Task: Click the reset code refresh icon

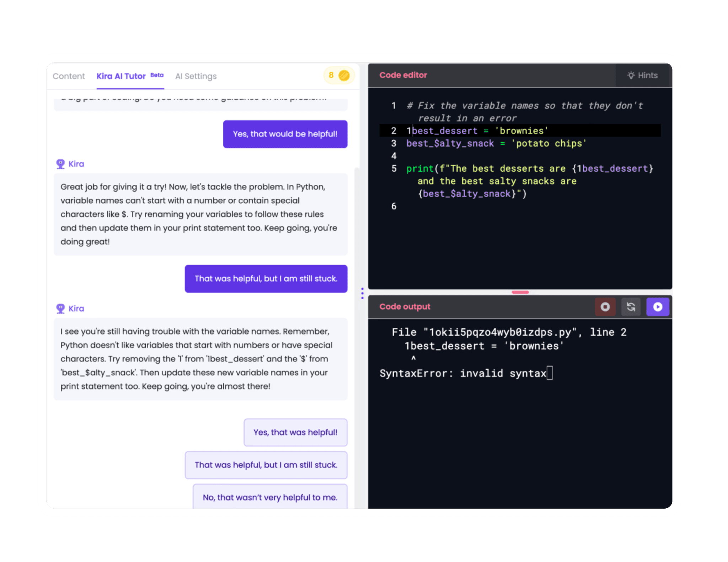Action: [631, 307]
